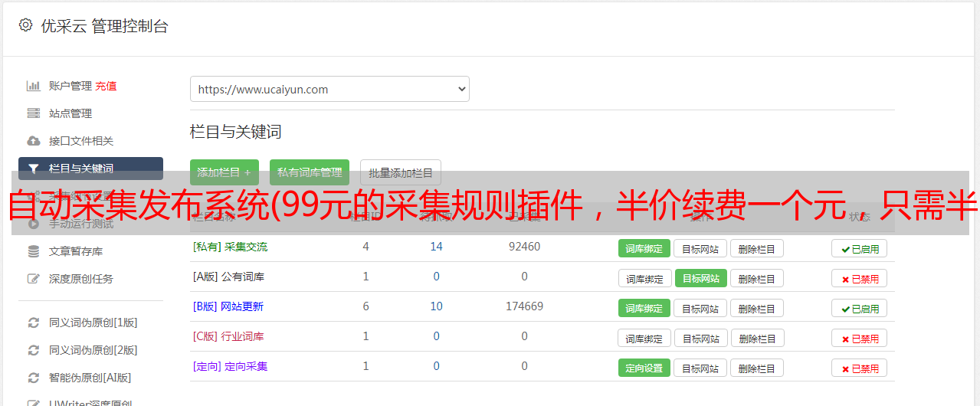Viewport: 980px width, 406px height.
Task: Open the site URL dropdown https://www.ucaiyun.com
Action: [329, 89]
